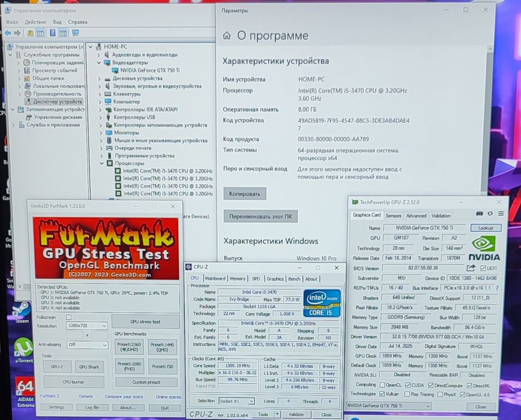Toggle the DirectCompute checkbox
Viewport: 521px width, 420px height.
click(430, 385)
